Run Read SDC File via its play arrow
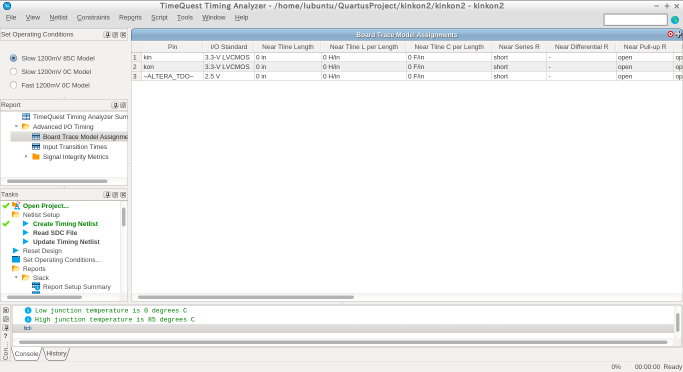This screenshot has width=683, height=372. (x=26, y=233)
